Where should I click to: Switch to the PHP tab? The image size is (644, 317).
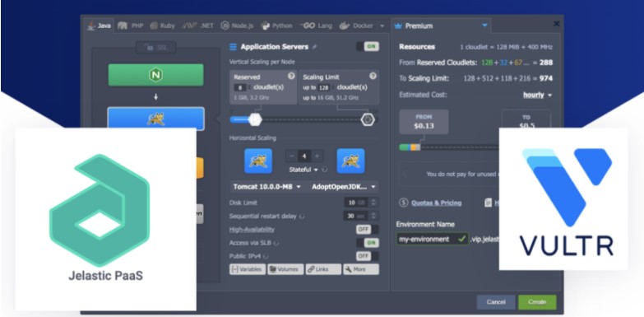(131, 26)
